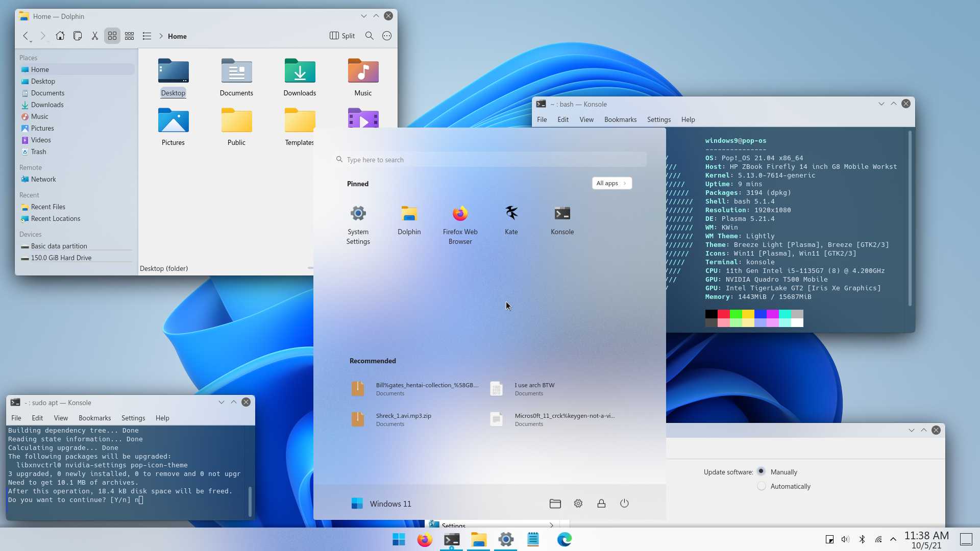Expand hidden system tray icons arrow
The width and height of the screenshot is (980, 551).
coord(893,539)
